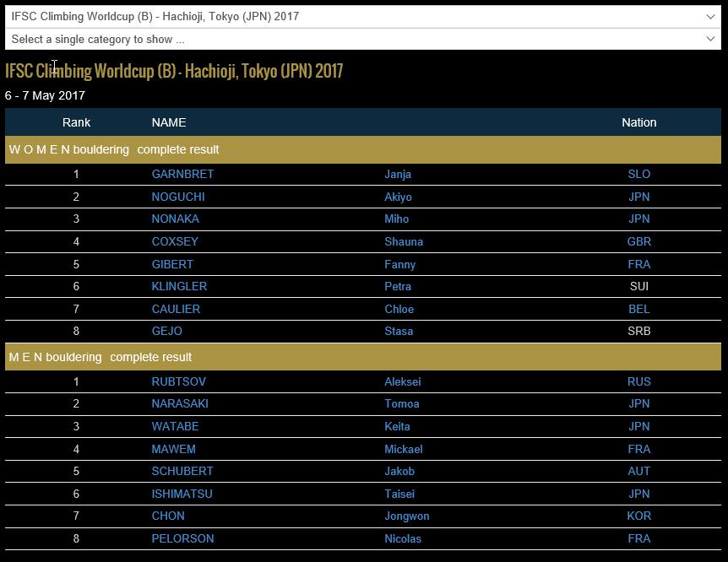The image size is (728, 562).
Task: Open SCHUBERT athlete link
Action: coord(182,471)
